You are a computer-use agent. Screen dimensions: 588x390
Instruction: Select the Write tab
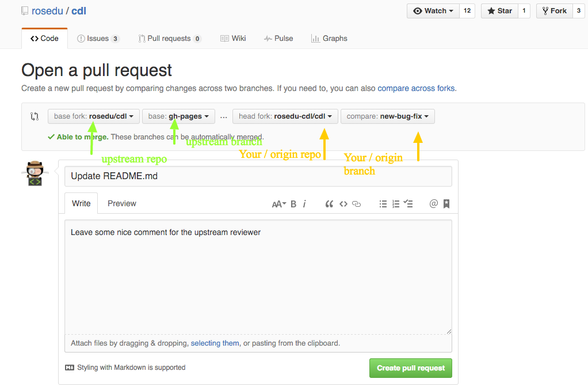[81, 203]
